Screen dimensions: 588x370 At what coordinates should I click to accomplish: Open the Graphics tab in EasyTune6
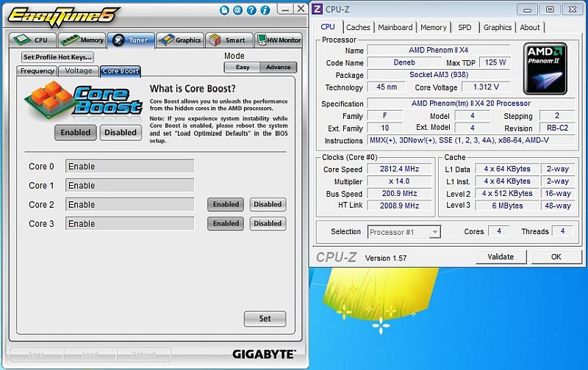(180, 40)
